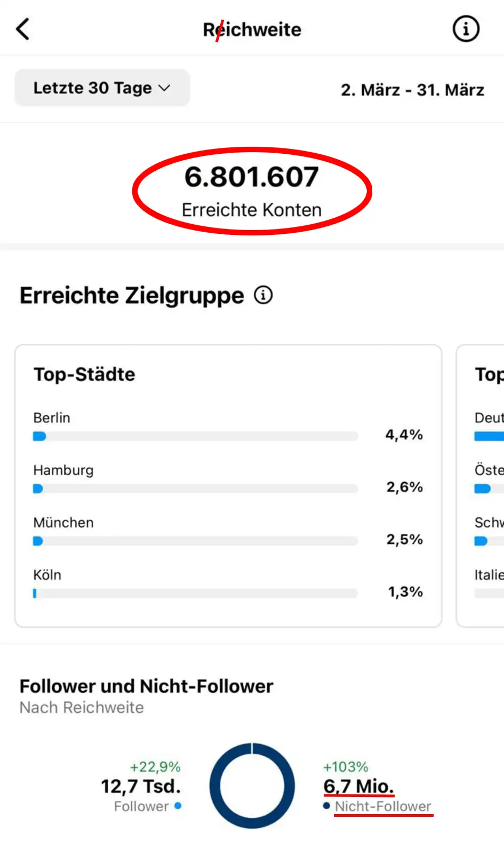This screenshot has width=504, height=860.
Task: Tap the dark Nicht-Follower legend dot
Action: (326, 806)
